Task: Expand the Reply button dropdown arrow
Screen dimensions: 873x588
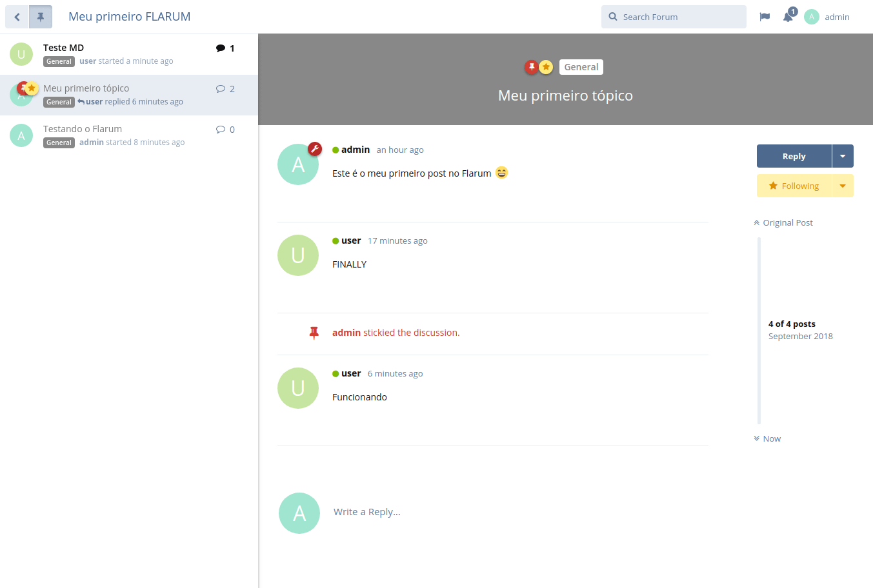Action: tap(843, 156)
